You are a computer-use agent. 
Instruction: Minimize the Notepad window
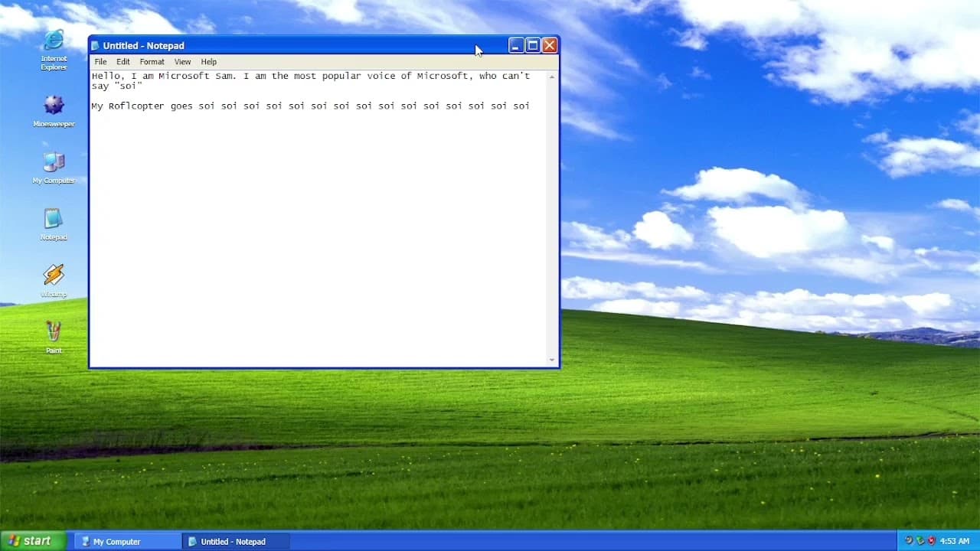(x=516, y=46)
